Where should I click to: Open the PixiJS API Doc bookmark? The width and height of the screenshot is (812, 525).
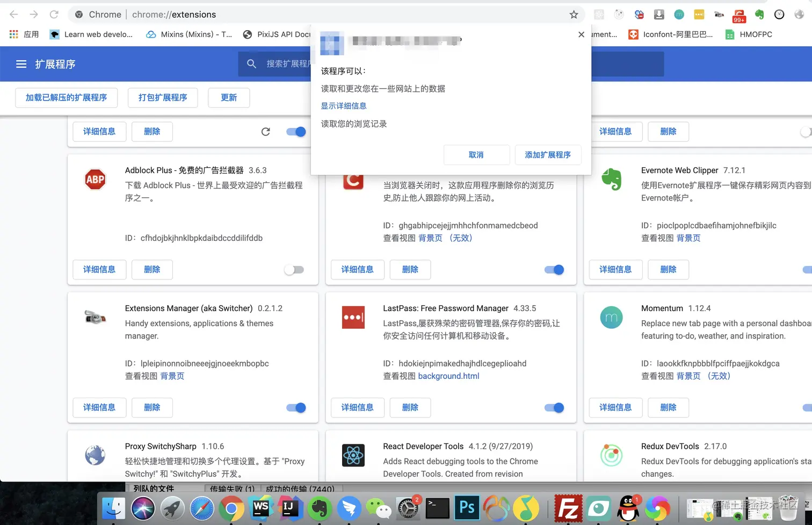pyautogui.click(x=277, y=34)
